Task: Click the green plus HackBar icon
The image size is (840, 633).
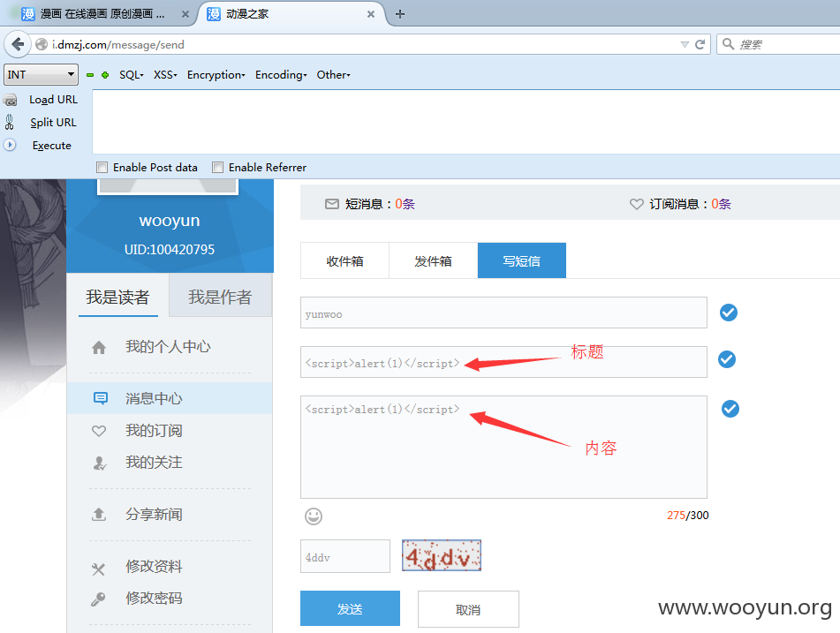Action: pyautogui.click(x=105, y=75)
